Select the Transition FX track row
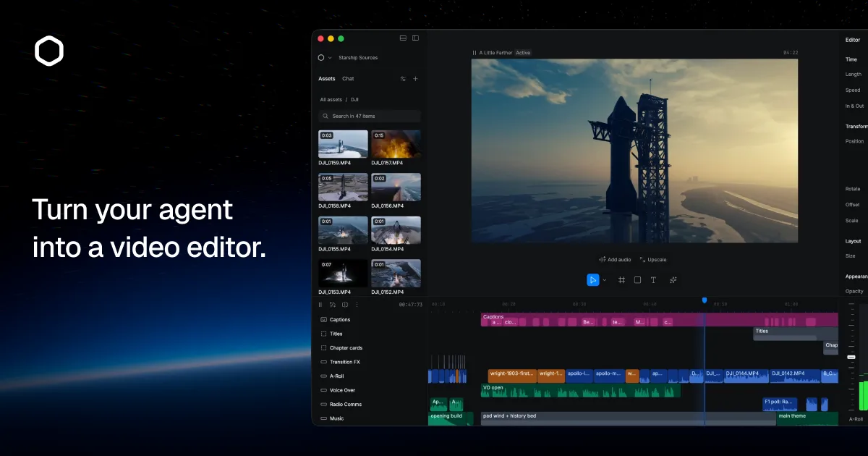Screen dimensions: 868x456 [370, 362]
